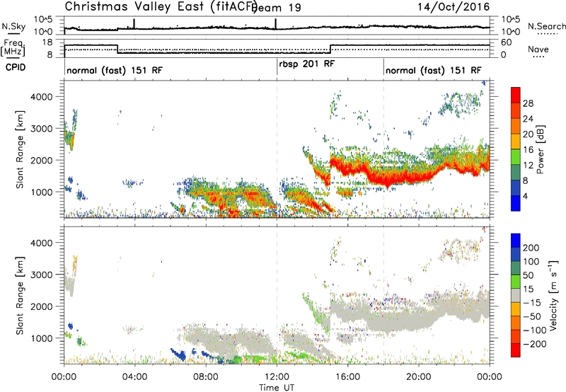
Task: Click the 'Slant Range [km]' label of the power panel
Action: point(20,149)
